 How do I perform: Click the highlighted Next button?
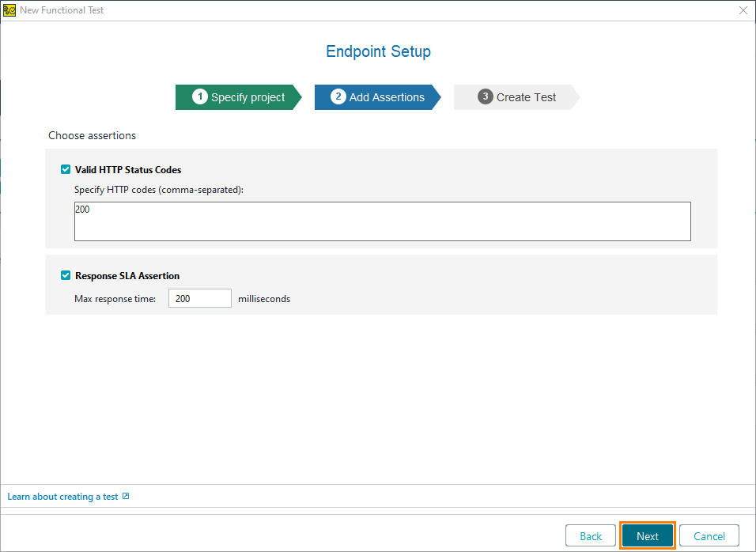(647, 535)
